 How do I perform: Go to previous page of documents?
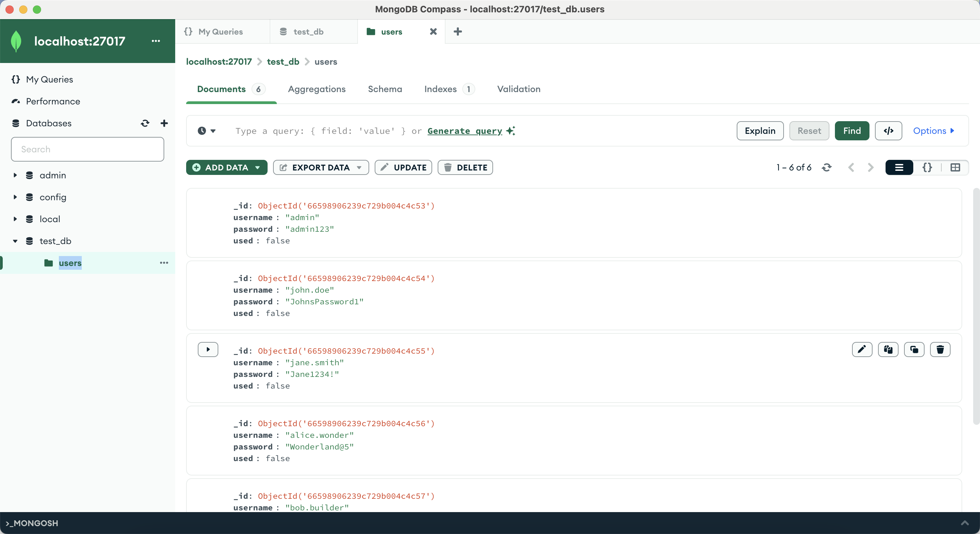(x=851, y=167)
